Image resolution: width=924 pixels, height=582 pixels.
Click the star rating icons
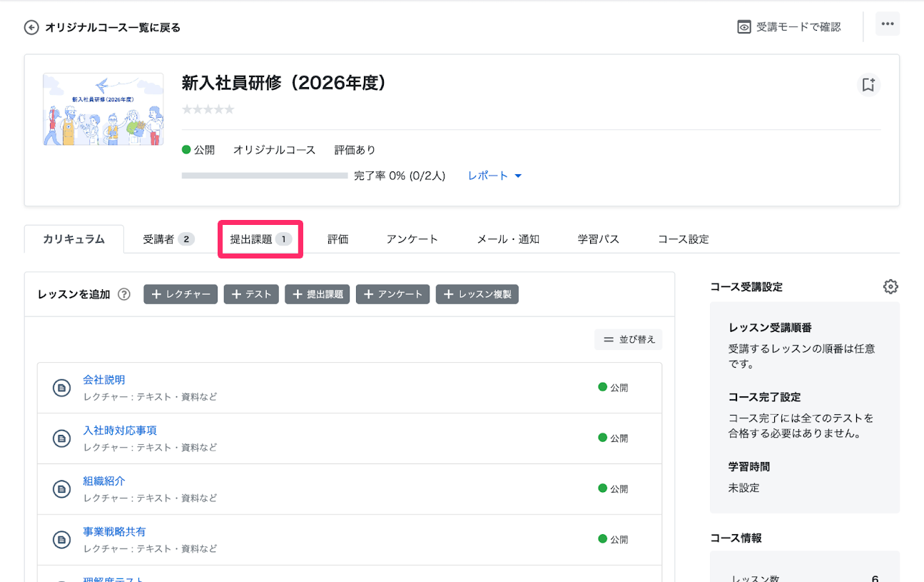208,109
